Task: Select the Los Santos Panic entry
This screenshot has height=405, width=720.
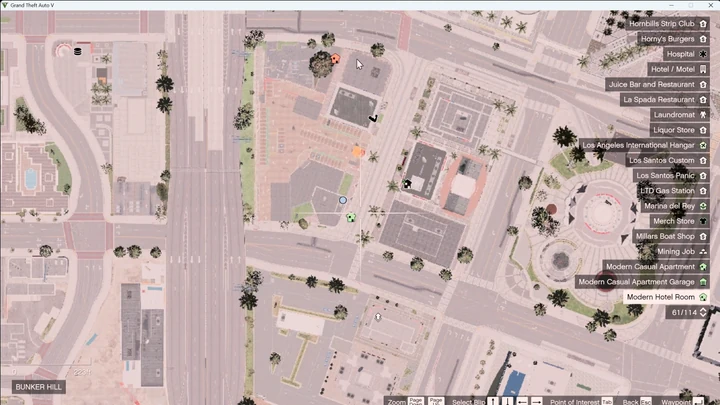Action: [671, 175]
